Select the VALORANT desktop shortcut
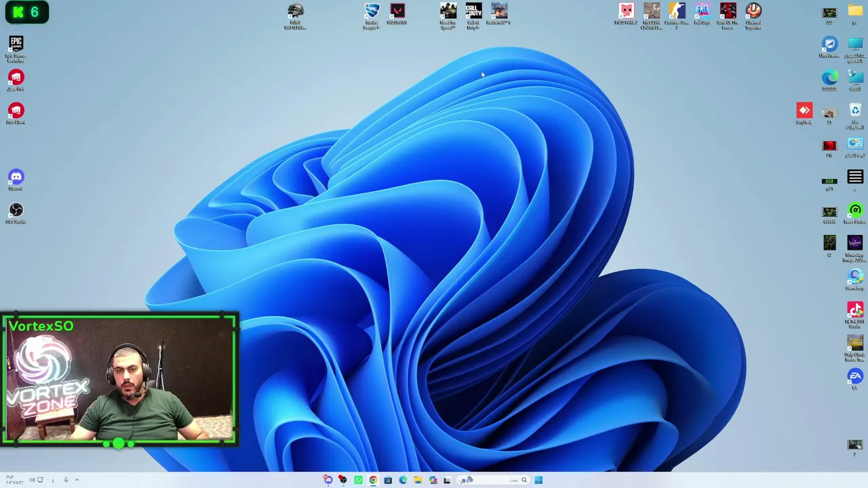This screenshot has height=488, width=868. pos(397,14)
